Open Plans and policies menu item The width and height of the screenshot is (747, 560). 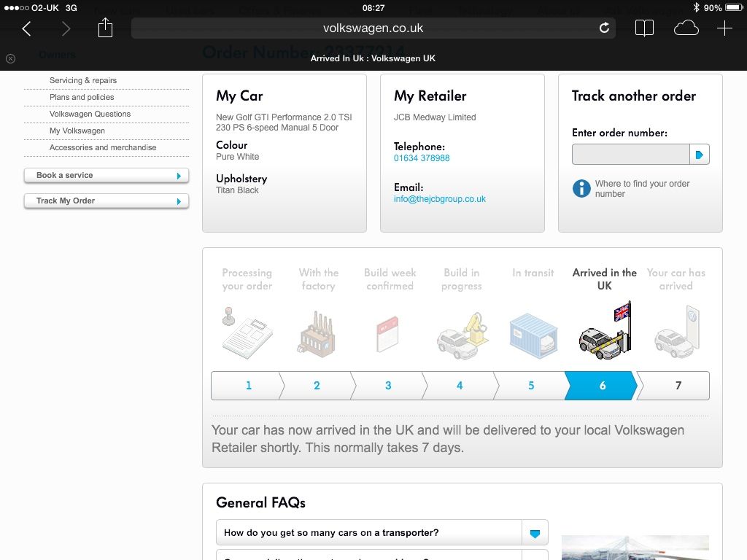coord(82,97)
